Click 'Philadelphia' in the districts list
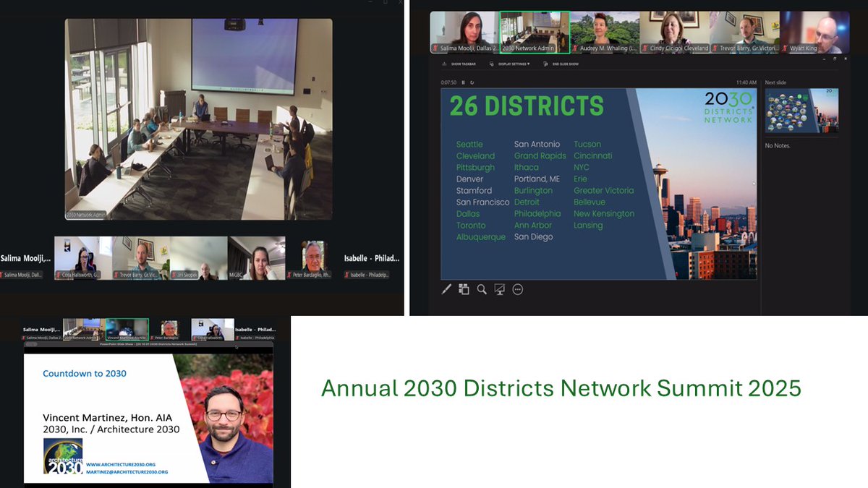The width and height of the screenshot is (868, 488). tap(537, 214)
